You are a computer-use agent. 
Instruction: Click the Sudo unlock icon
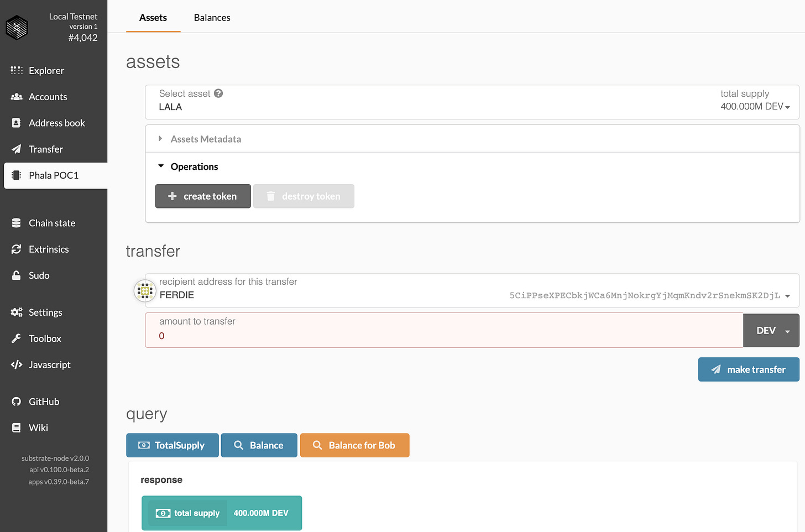pos(17,275)
